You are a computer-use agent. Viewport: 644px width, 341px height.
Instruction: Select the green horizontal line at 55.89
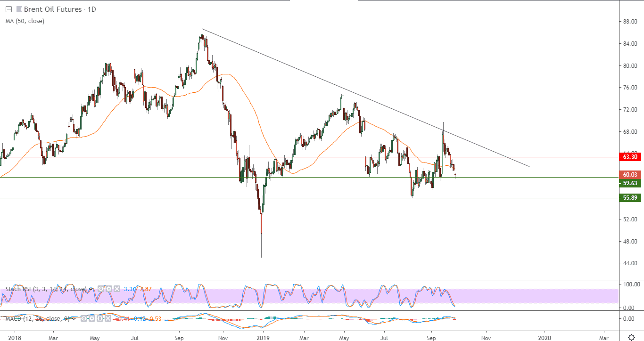(309, 198)
